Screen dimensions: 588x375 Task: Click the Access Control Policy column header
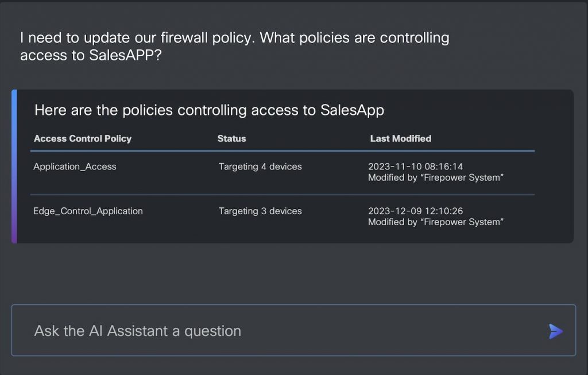[83, 138]
